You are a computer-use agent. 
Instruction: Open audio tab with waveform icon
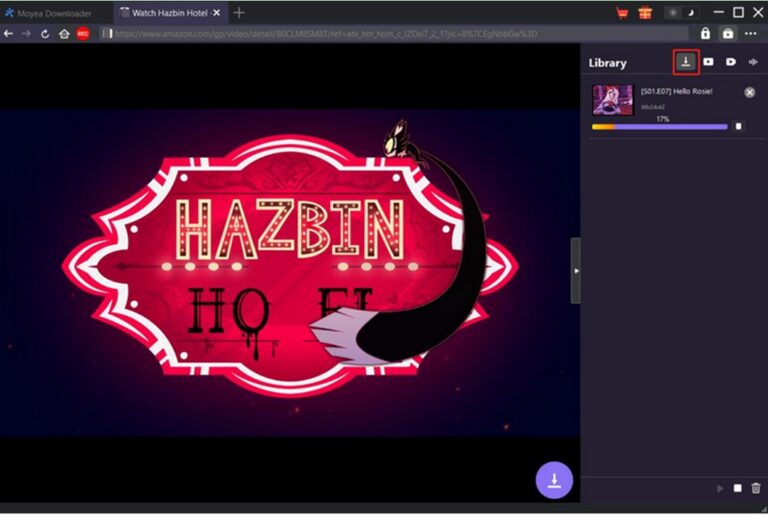[x=753, y=62]
